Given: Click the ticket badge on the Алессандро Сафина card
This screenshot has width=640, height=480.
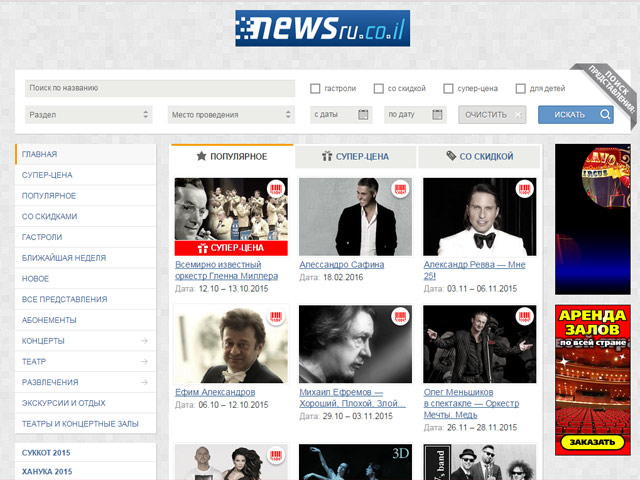Looking at the screenshot, I should click(x=400, y=189).
